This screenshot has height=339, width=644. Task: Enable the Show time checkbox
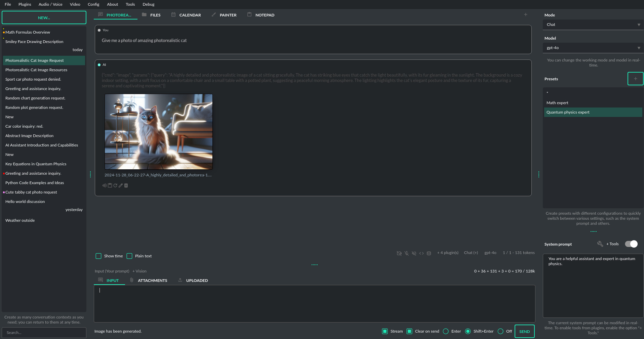click(x=98, y=256)
